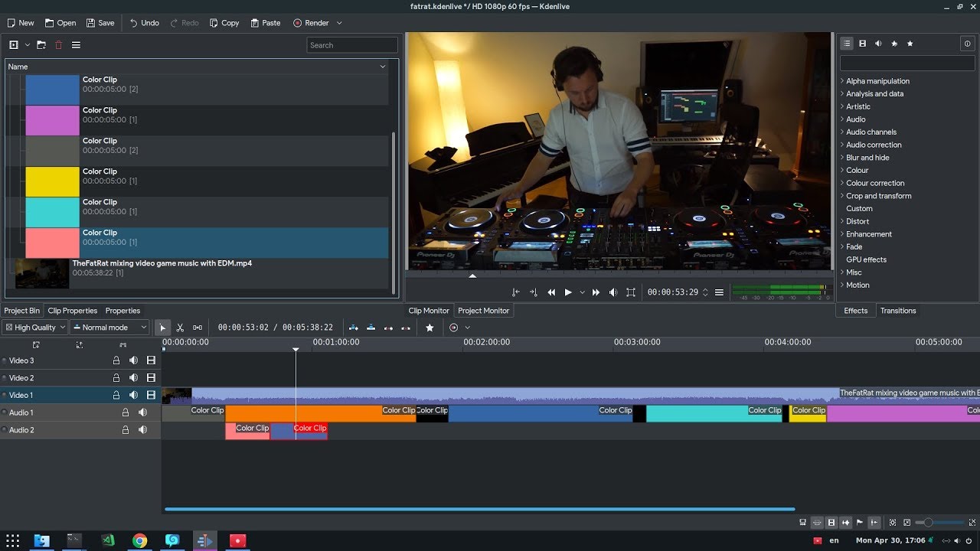Mute the Audio 2 track

tap(142, 430)
